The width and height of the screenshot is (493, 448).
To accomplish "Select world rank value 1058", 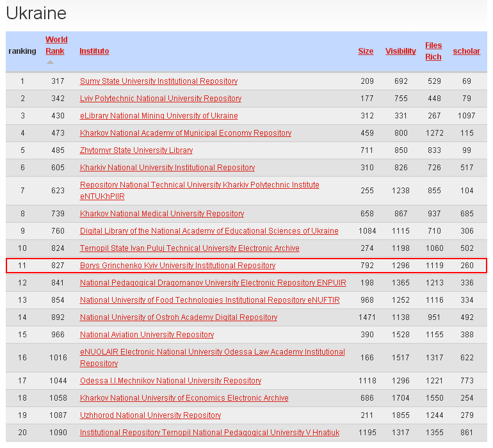I will pyautogui.click(x=58, y=398).
